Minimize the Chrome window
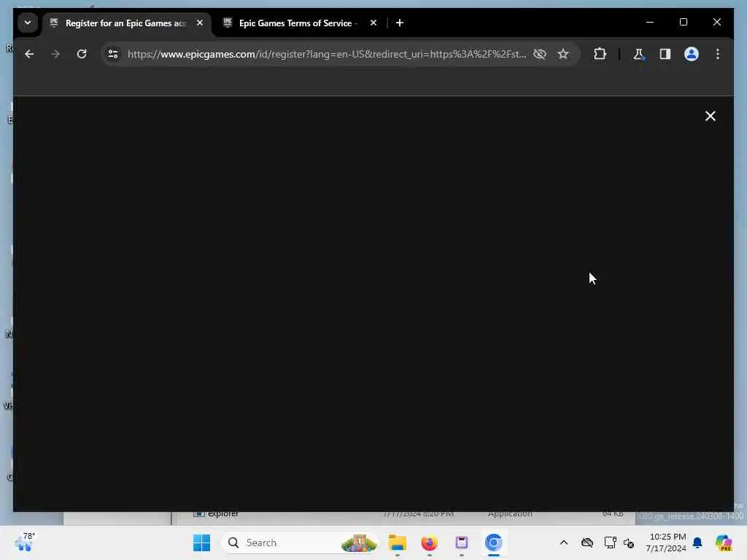 tap(650, 23)
